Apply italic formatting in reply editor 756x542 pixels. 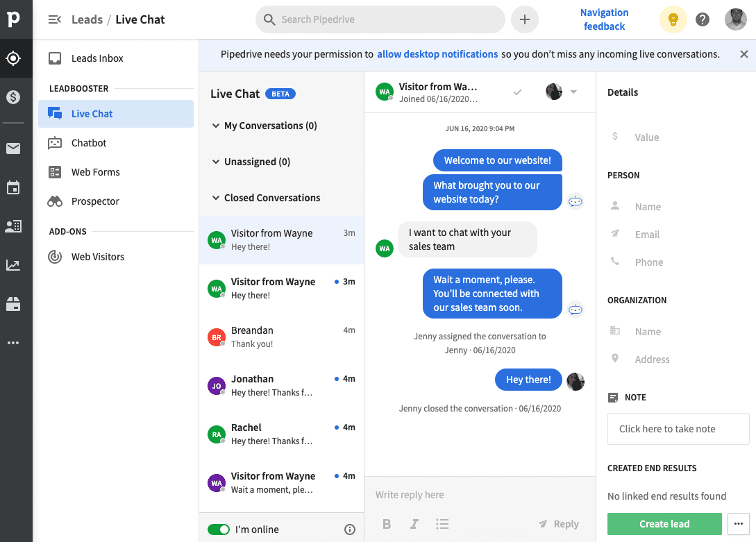point(414,524)
